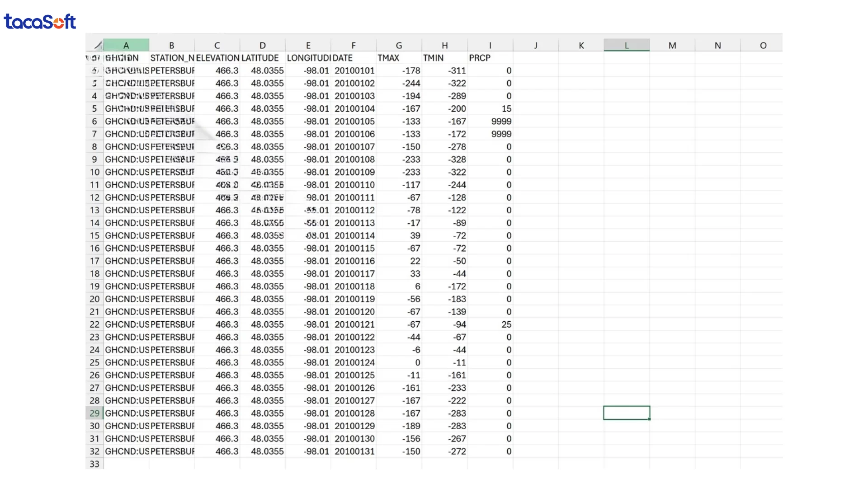Click TMAX cell -189 in row 30
Viewport: 868px width, 488px height.
399,426
